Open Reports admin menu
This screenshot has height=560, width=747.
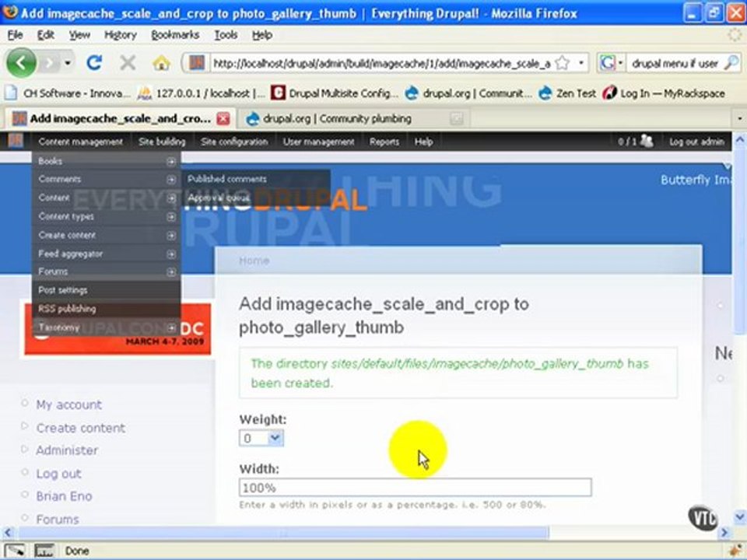tap(384, 142)
